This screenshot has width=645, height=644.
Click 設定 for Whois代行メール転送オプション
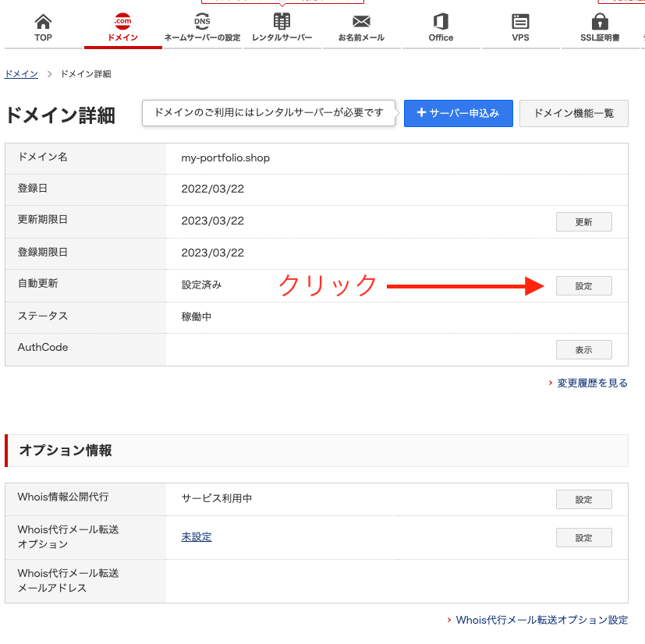click(x=583, y=537)
